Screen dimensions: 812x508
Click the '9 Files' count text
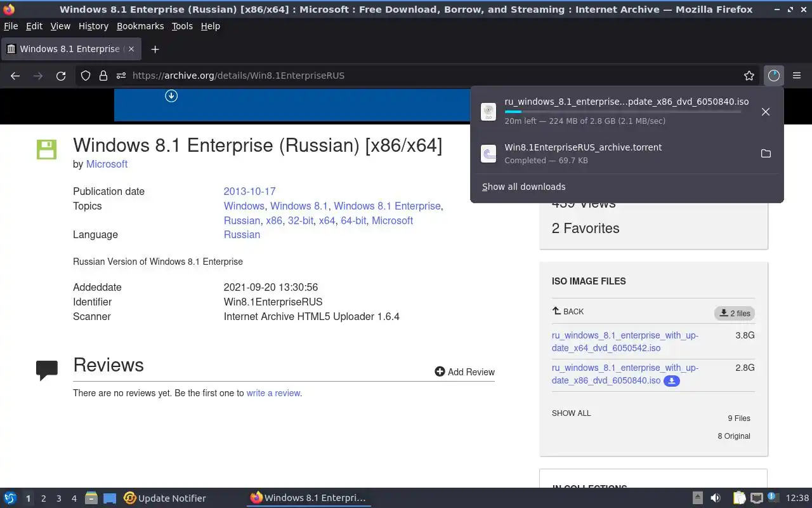(739, 418)
